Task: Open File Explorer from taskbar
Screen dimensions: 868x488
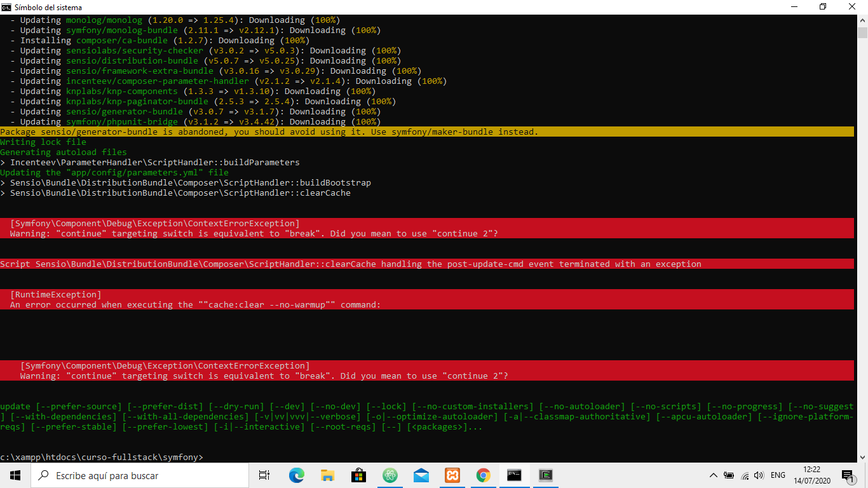Action: point(327,475)
